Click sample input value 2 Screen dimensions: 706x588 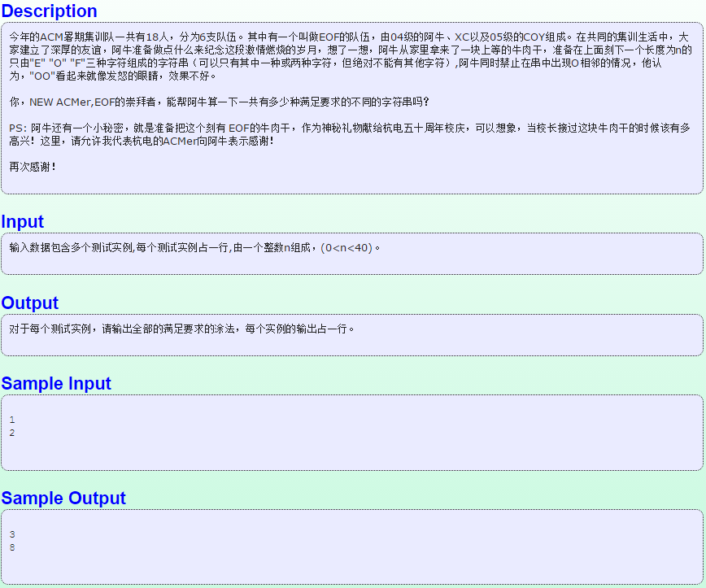click(12, 433)
